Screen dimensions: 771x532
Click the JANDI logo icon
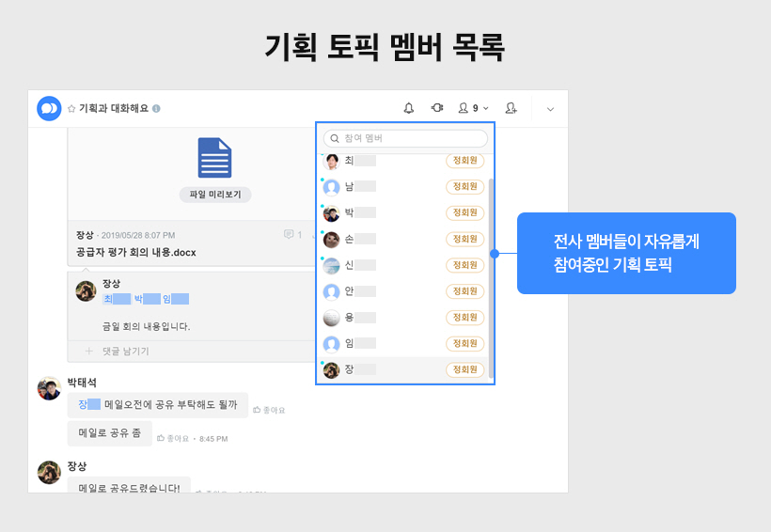coord(49,108)
